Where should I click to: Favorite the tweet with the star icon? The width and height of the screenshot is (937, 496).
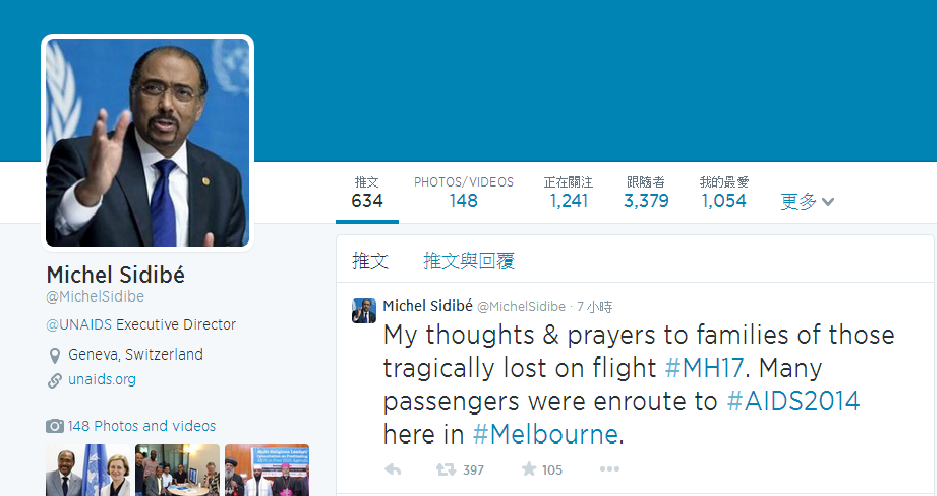(x=528, y=469)
